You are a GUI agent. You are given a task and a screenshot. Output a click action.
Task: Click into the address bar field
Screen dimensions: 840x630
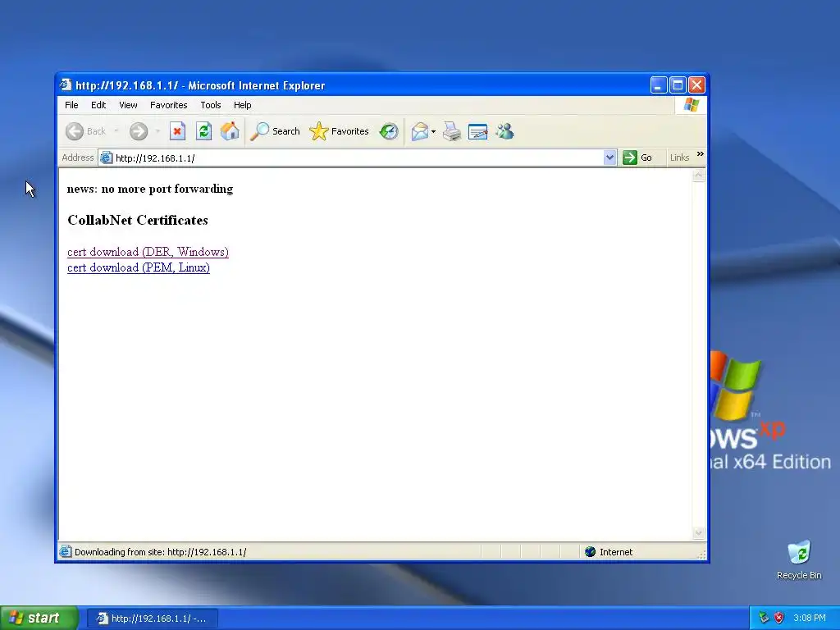pyautogui.click(x=358, y=157)
